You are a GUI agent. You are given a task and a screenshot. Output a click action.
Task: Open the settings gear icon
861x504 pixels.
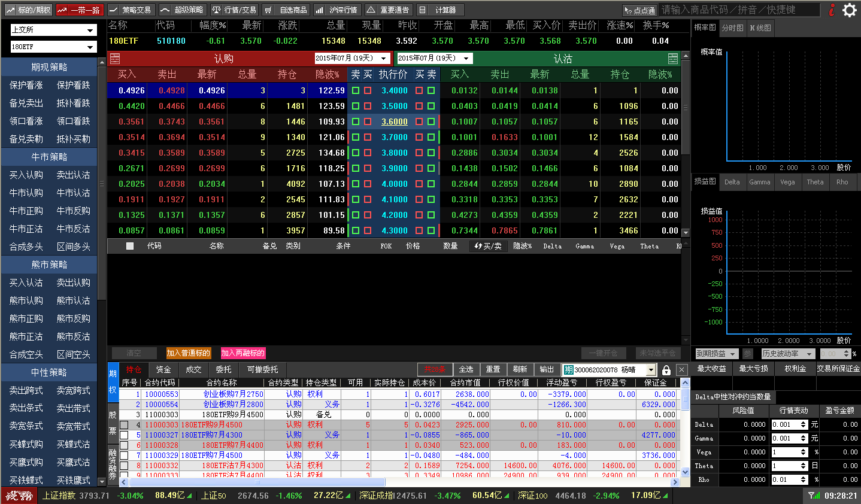click(849, 10)
